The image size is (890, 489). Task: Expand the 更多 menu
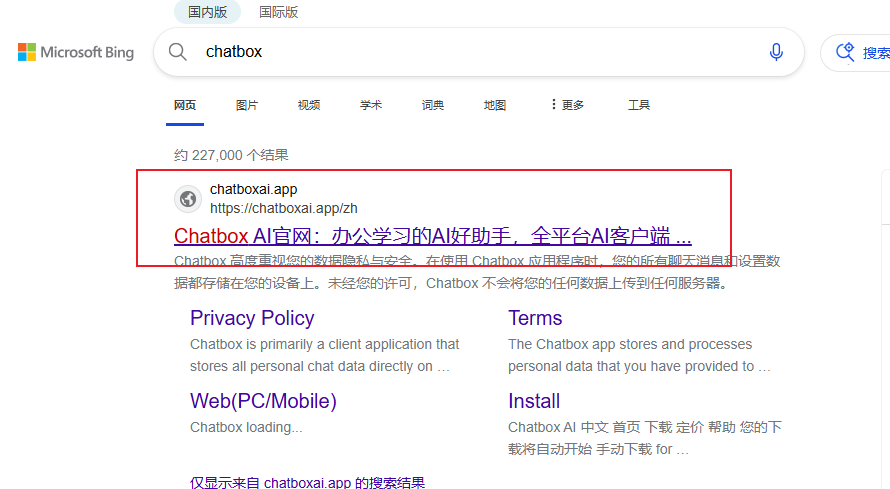click(x=567, y=105)
